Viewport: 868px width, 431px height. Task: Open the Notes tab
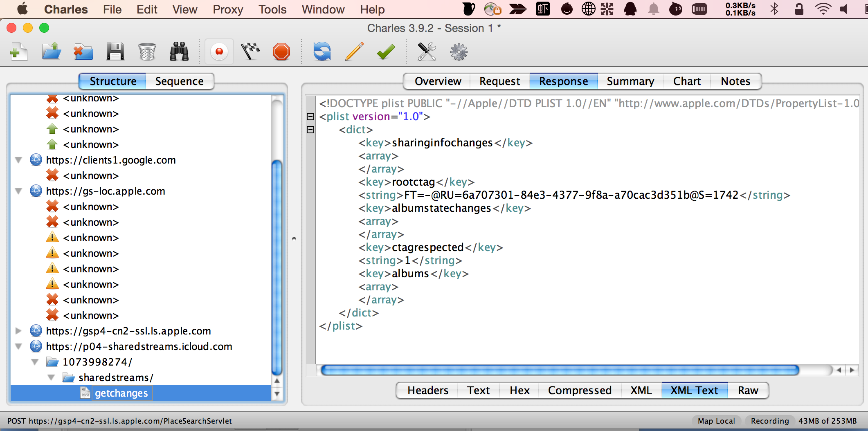click(x=735, y=81)
